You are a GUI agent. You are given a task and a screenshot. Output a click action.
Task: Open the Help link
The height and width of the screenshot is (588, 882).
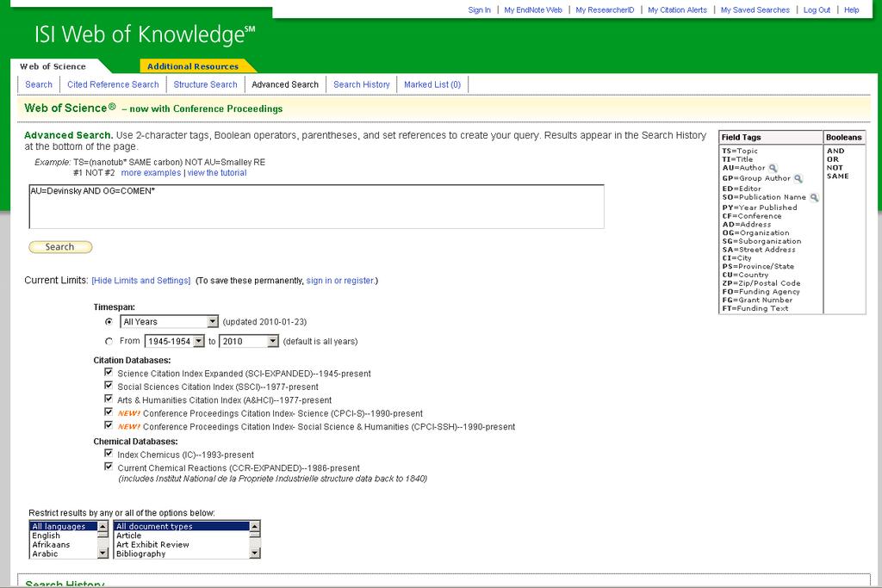pyautogui.click(x=852, y=10)
